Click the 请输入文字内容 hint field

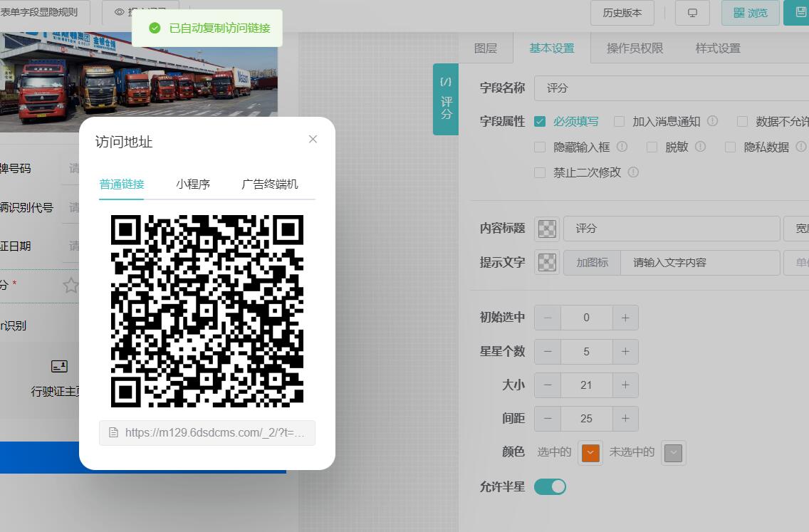(x=700, y=263)
